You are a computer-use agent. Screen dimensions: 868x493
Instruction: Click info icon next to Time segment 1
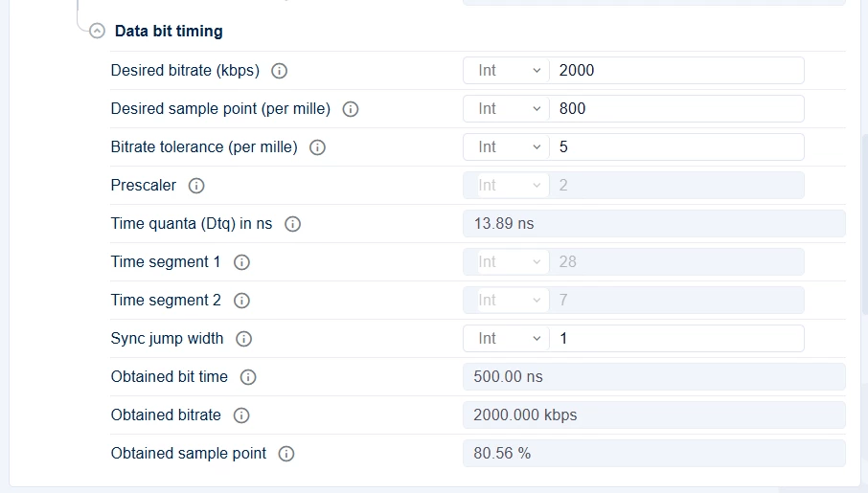[242, 262]
